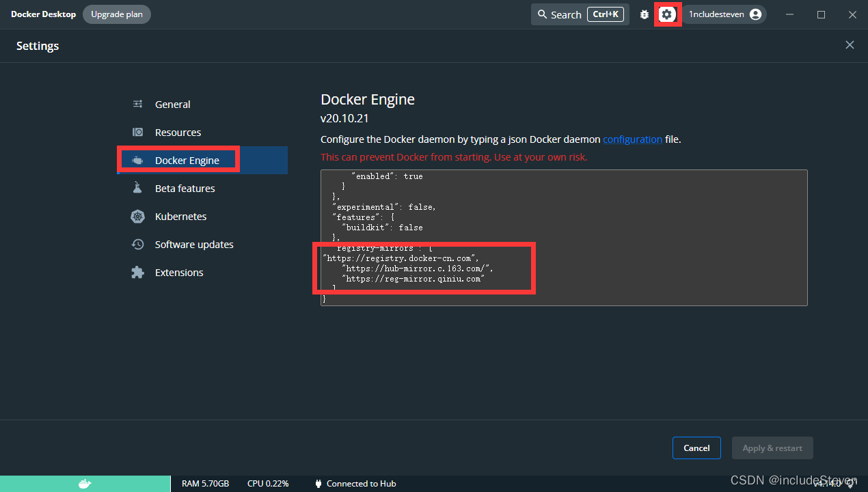Close the Settings panel
This screenshot has height=492, width=868.
850,45
